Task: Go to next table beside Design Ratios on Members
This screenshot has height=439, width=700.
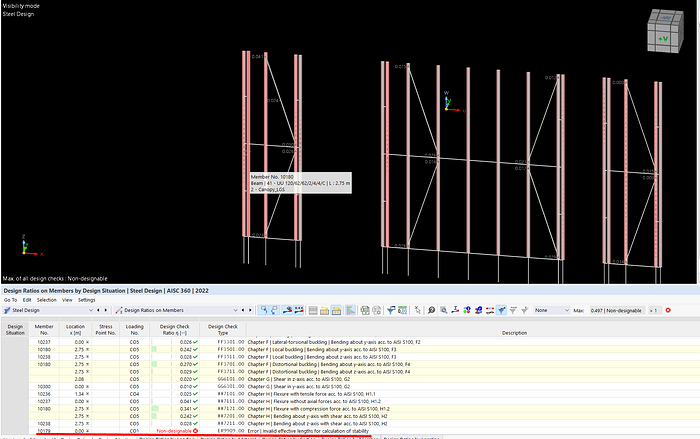Action: pyautogui.click(x=250, y=310)
